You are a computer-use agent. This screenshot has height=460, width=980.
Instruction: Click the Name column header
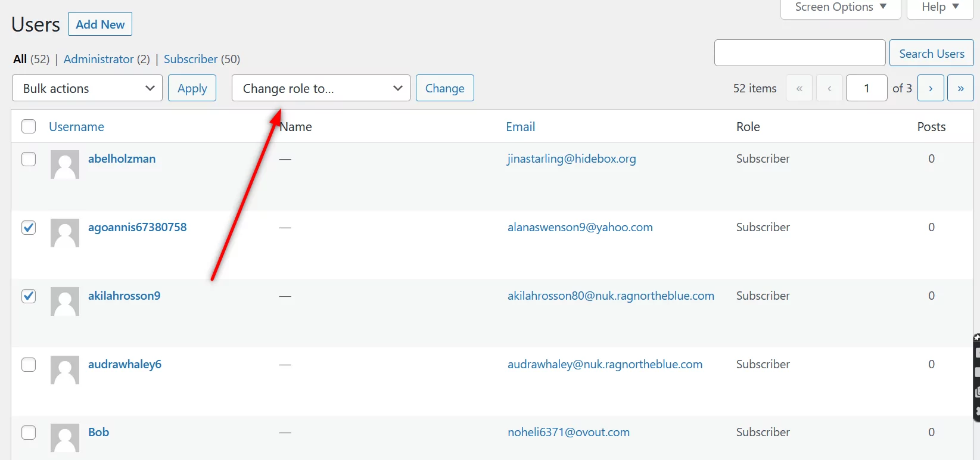295,126
